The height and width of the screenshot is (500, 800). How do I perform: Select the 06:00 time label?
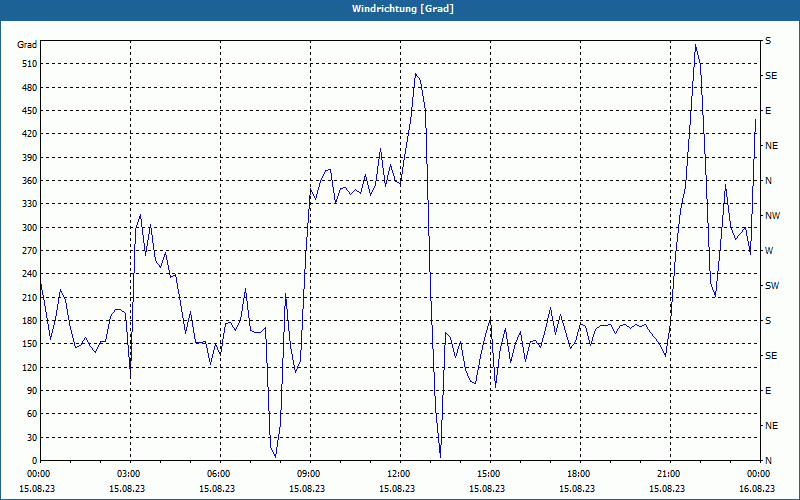pos(218,473)
